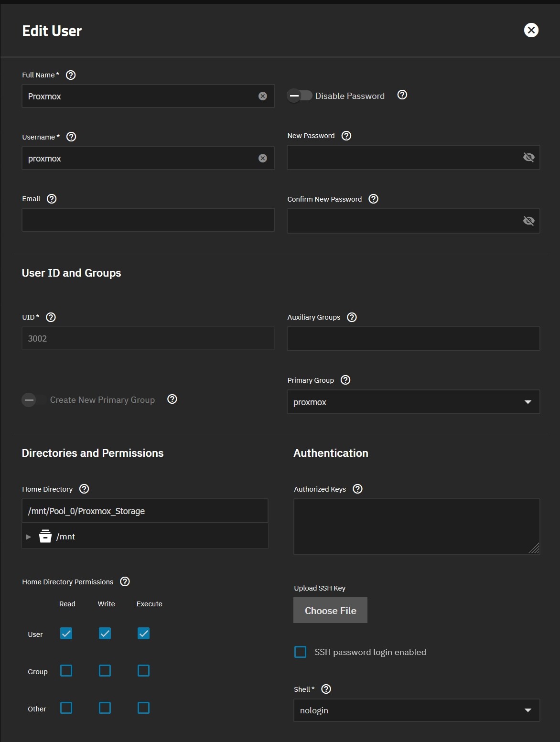This screenshot has width=560, height=742.
Task: Open help tooltip for Confirm New Password
Action: point(374,199)
